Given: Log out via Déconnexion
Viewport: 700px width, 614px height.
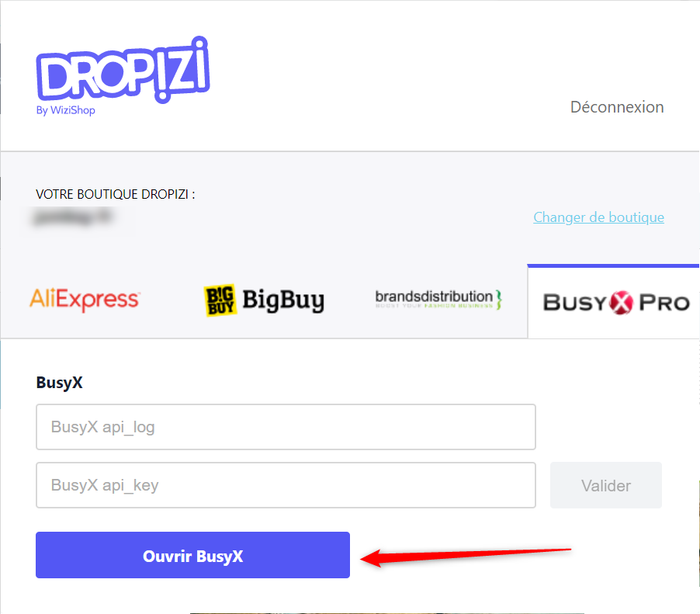Looking at the screenshot, I should point(617,107).
